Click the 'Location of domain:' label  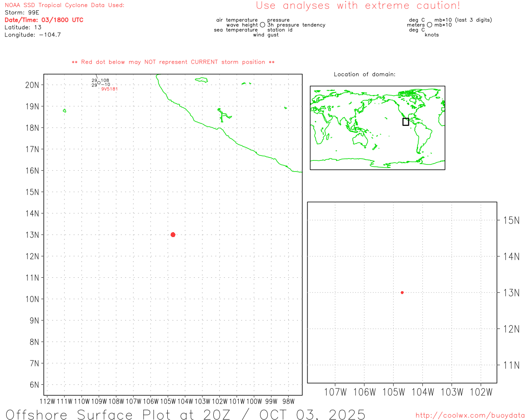pyautogui.click(x=364, y=74)
